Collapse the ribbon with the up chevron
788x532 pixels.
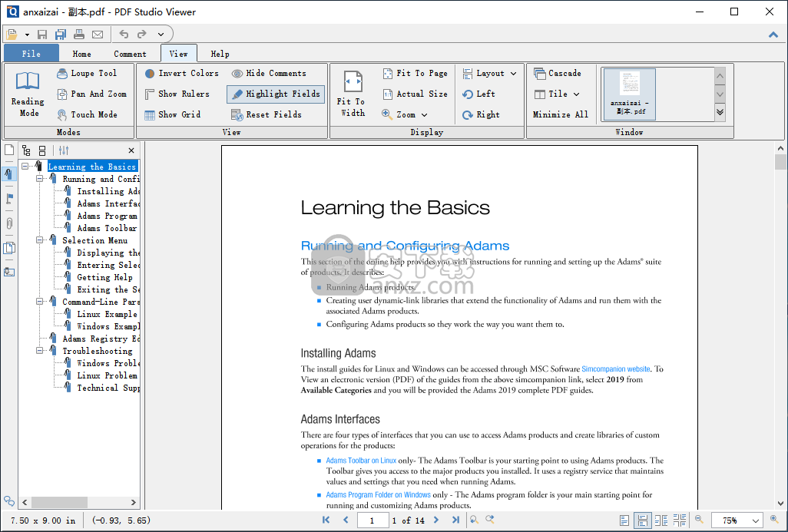773,35
